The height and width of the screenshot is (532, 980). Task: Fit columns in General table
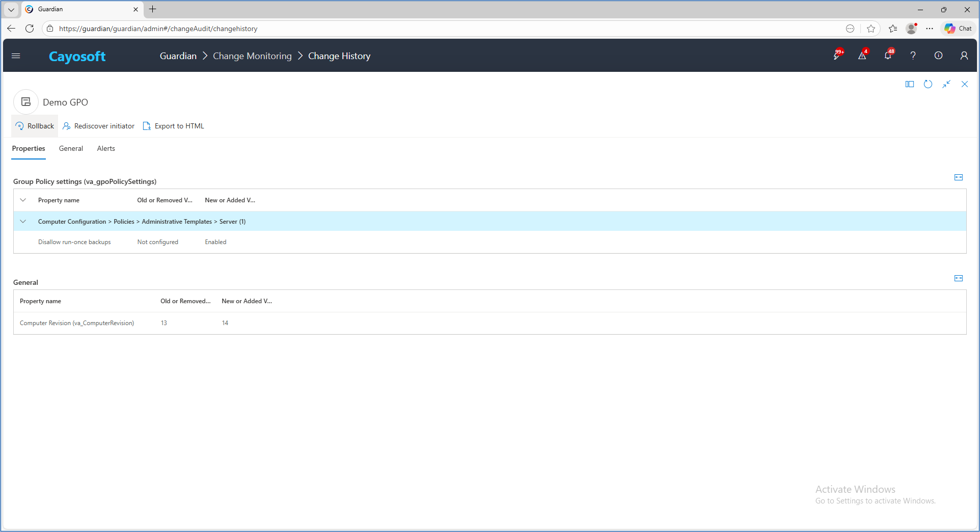point(958,278)
